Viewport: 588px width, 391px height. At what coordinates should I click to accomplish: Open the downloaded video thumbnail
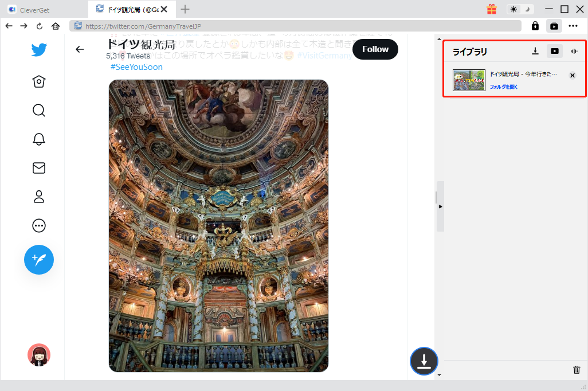coord(469,80)
